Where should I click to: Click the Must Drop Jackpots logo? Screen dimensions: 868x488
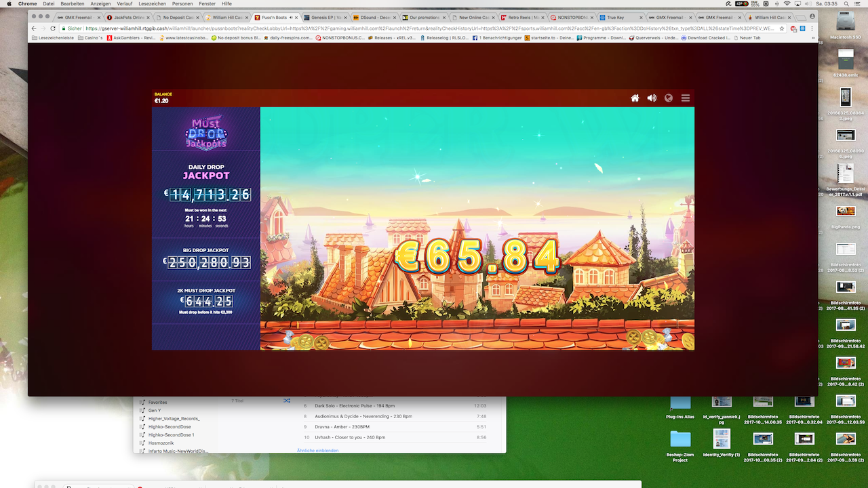pos(206,132)
